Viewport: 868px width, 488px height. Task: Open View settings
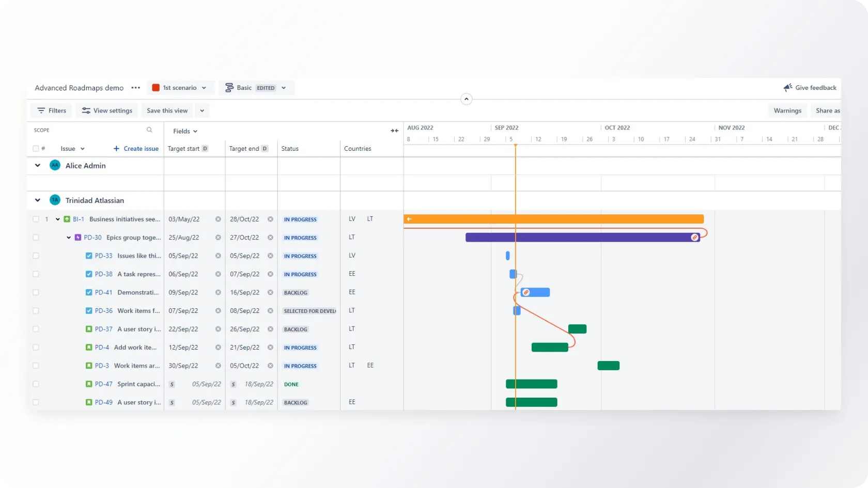(x=107, y=111)
